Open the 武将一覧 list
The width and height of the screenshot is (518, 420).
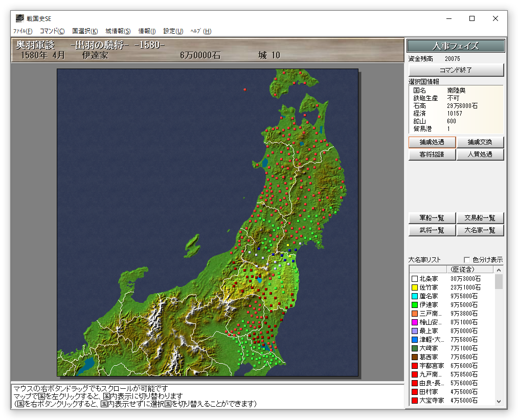click(432, 230)
